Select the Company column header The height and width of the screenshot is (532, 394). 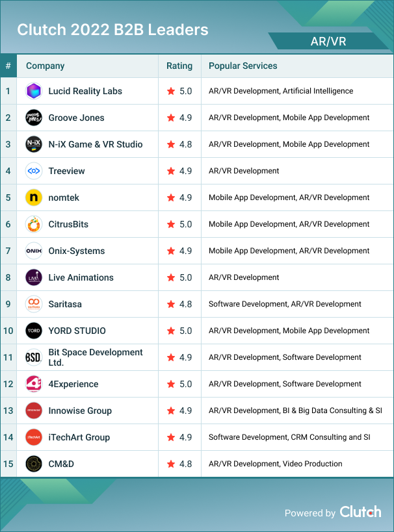(45, 66)
